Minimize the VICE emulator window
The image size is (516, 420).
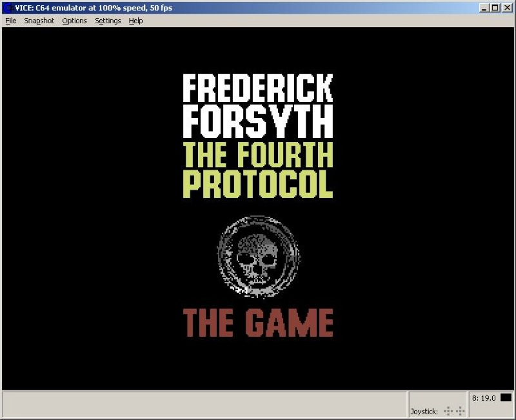484,8
